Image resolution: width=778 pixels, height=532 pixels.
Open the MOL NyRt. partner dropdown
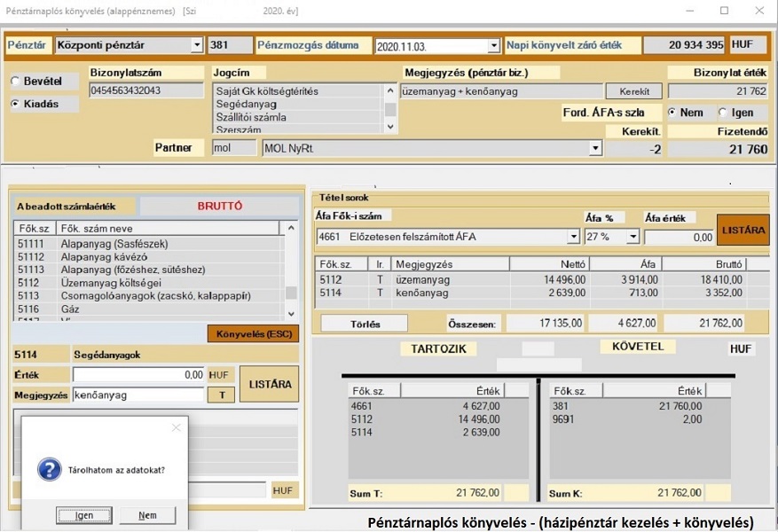(x=595, y=146)
